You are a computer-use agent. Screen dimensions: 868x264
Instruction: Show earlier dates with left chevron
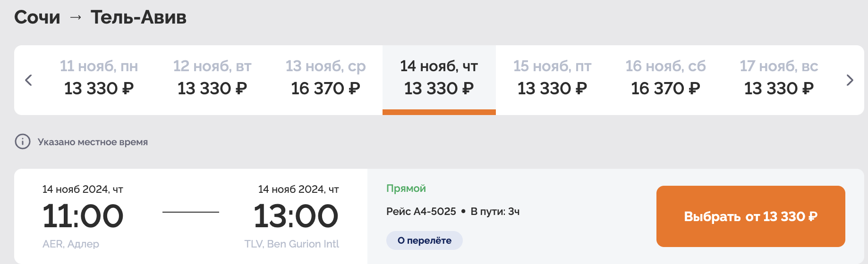click(x=28, y=80)
